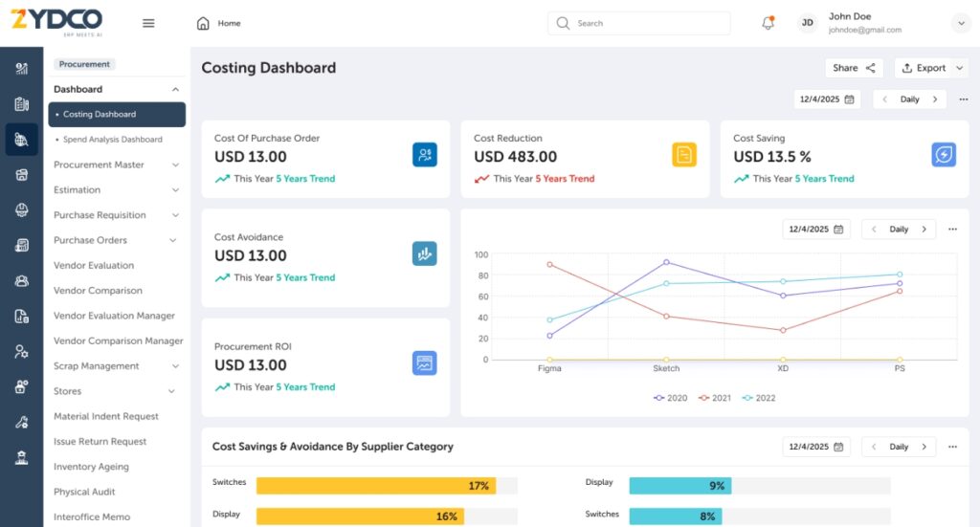Open the John Doe profile dropdown
Viewport: 980px width, 527px height.
[x=961, y=23]
